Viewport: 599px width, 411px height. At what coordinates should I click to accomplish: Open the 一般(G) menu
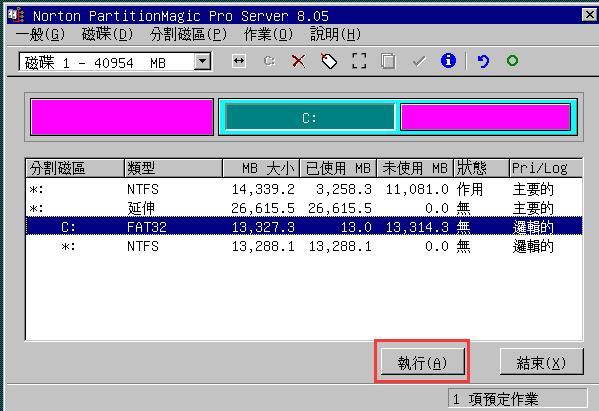(40, 35)
